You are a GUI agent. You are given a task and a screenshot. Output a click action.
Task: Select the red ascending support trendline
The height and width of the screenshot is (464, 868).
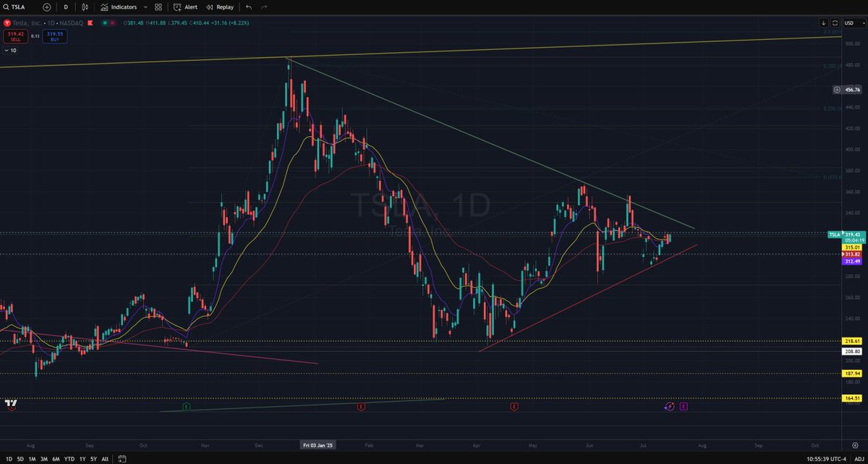coord(587,298)
